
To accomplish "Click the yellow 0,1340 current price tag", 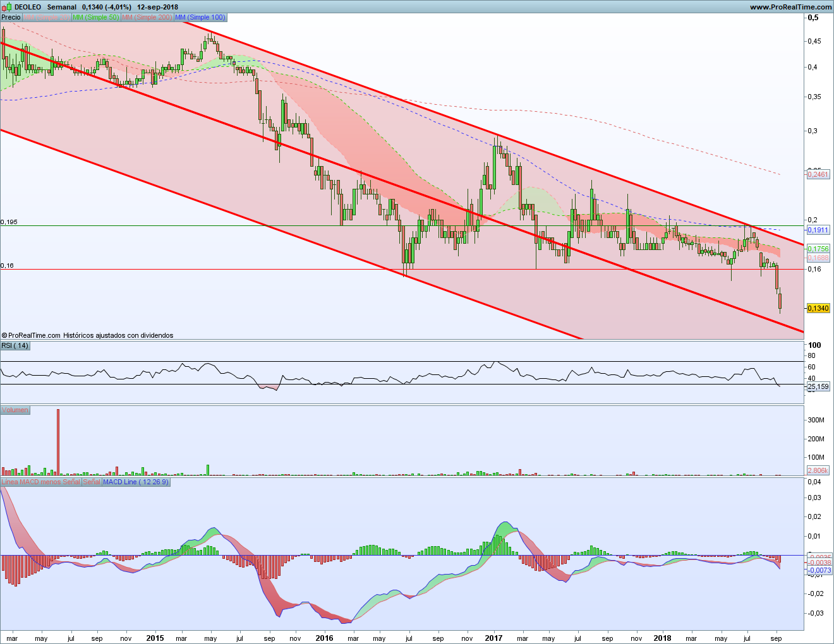I will point(818,308).
